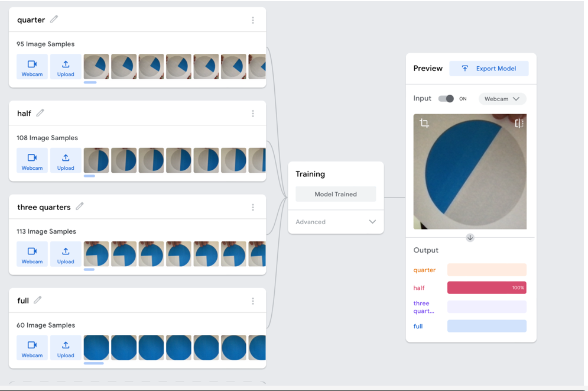The width and height of the screenshot is (588, 391).
Task: Open options menu for full class
Action: pyautogui.click(x=253, y=301)
